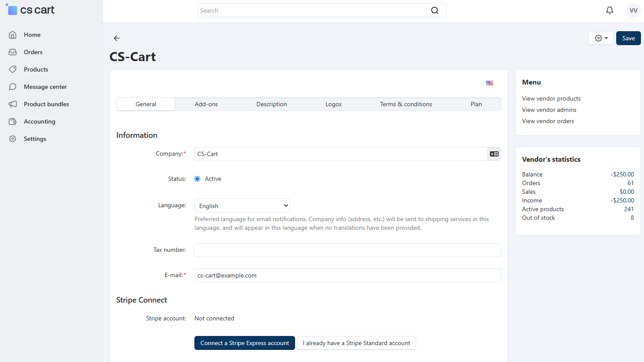The width and height of the screenshot is (644, 362).
Task: Open the notifications bell
Action: pyautogui.click(x=610, y=10)
